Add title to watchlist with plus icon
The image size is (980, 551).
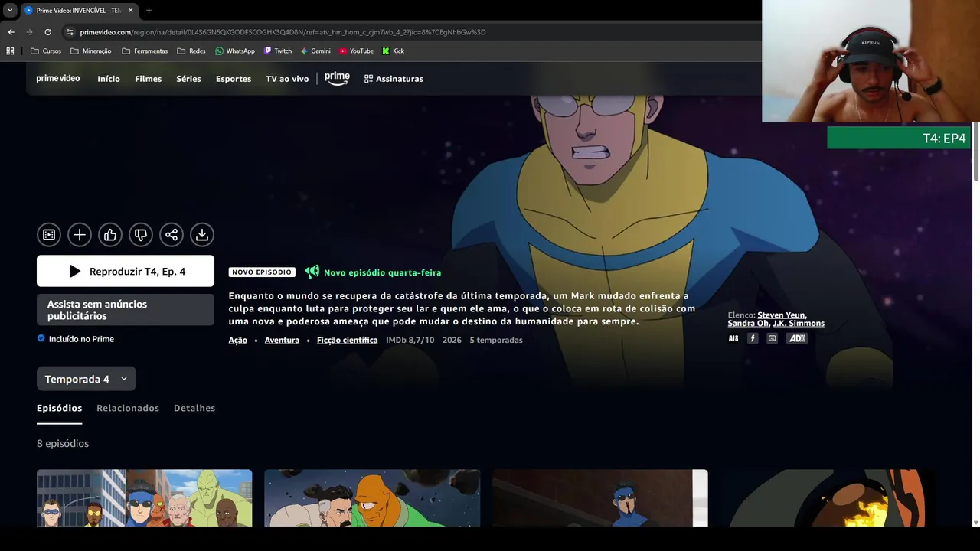click(80, 235)
